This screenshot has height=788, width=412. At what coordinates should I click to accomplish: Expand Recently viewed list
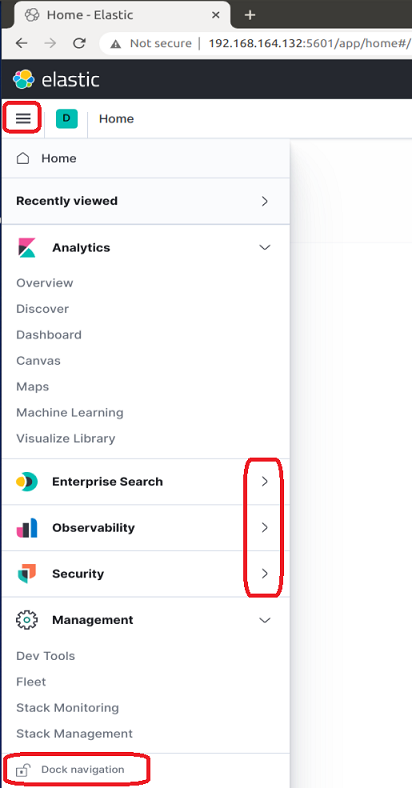point(146,201)
